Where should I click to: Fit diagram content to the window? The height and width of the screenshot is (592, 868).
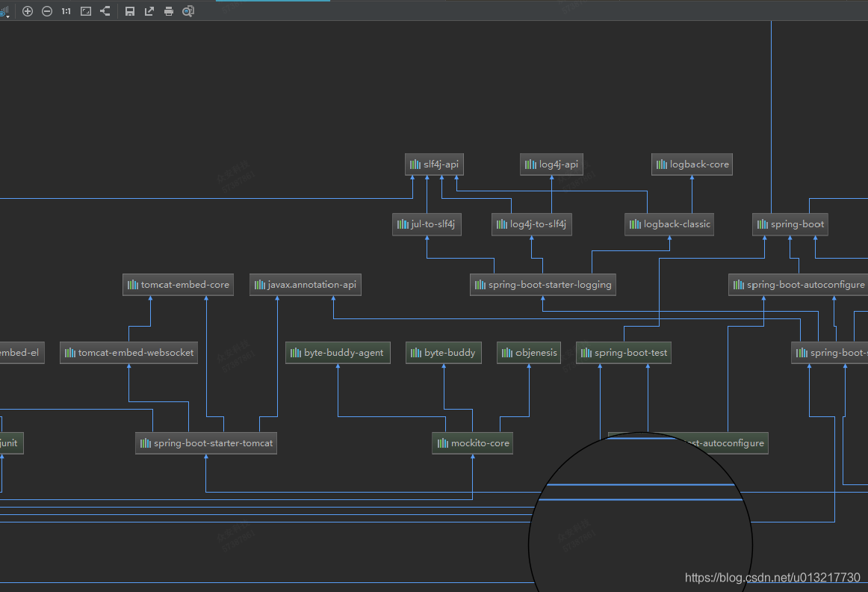pos(86,11)
